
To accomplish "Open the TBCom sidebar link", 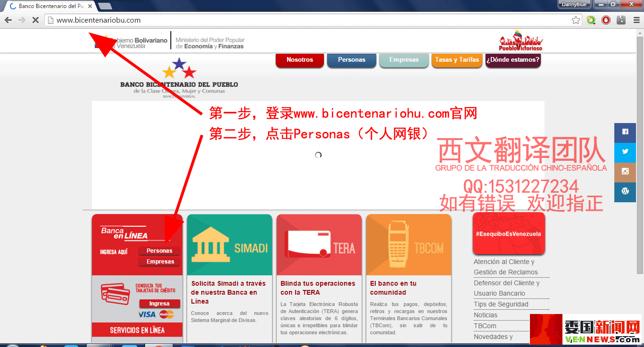I will click(x=485, y=326).
